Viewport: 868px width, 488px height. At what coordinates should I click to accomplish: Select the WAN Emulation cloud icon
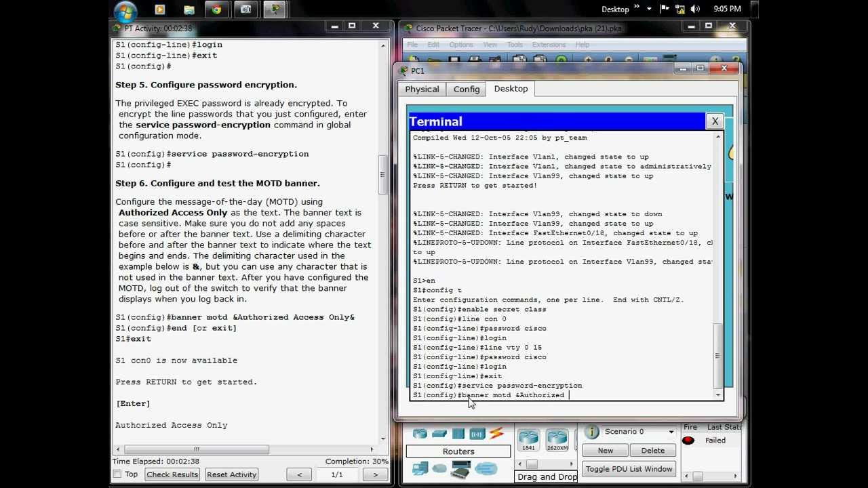(x=439, y=468)
